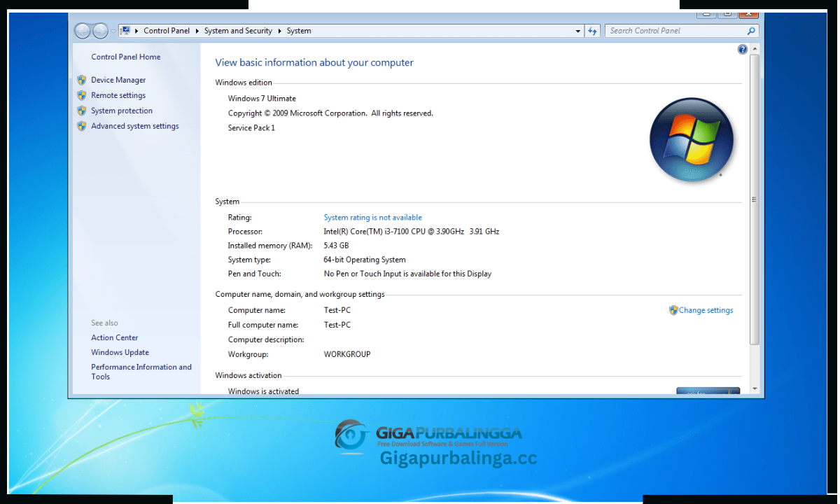Click the shield icon beside Device Manager
The image size is (840, 504).
coord(82,80)
